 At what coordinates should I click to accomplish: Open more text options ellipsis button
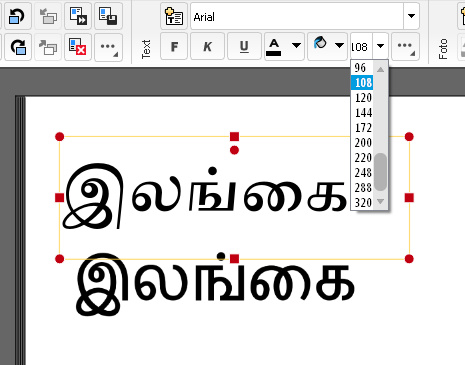(405, 46)
